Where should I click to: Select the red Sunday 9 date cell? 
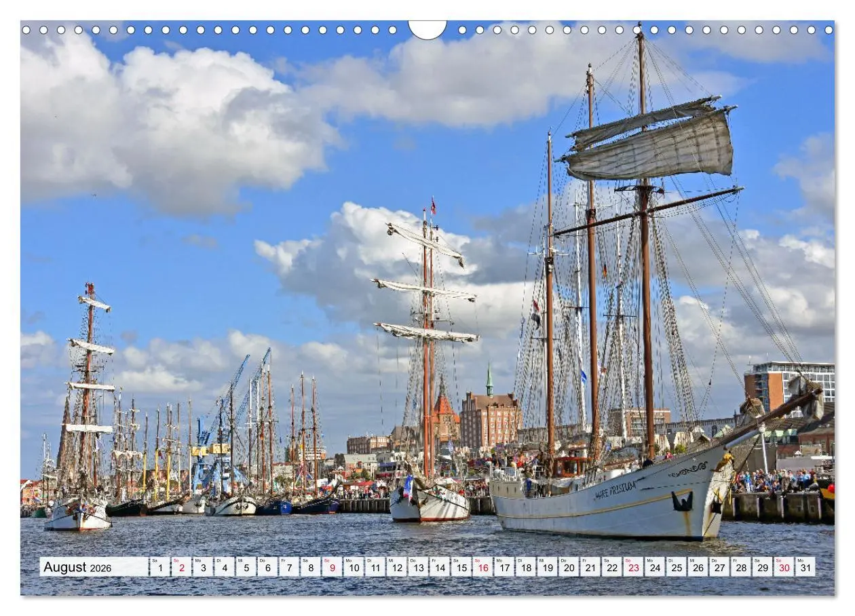coord(332,567)
